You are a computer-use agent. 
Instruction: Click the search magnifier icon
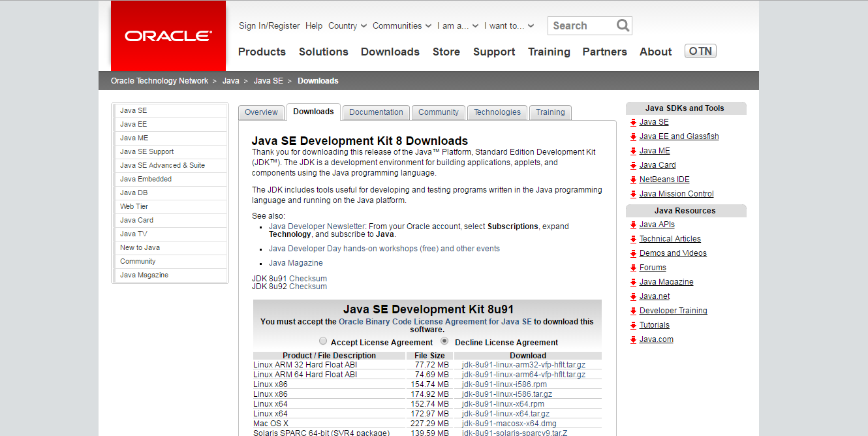pyautogui.click(x=623, y=25)
